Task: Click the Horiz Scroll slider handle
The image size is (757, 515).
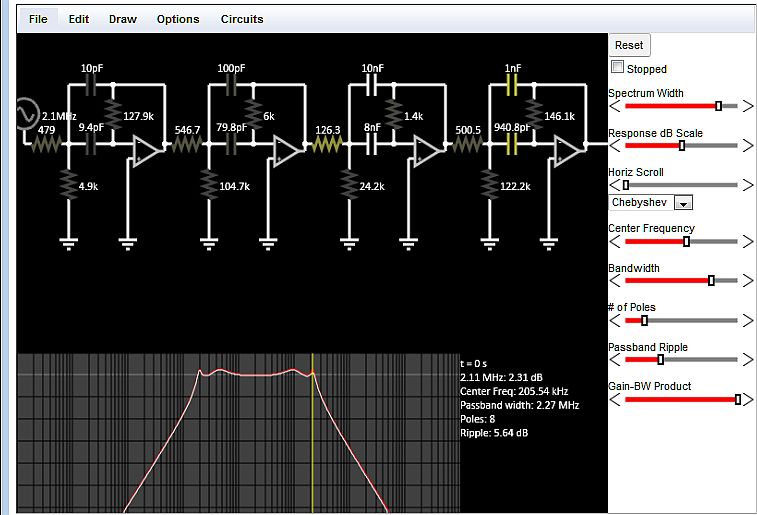Action: click(x=626, y=185)
